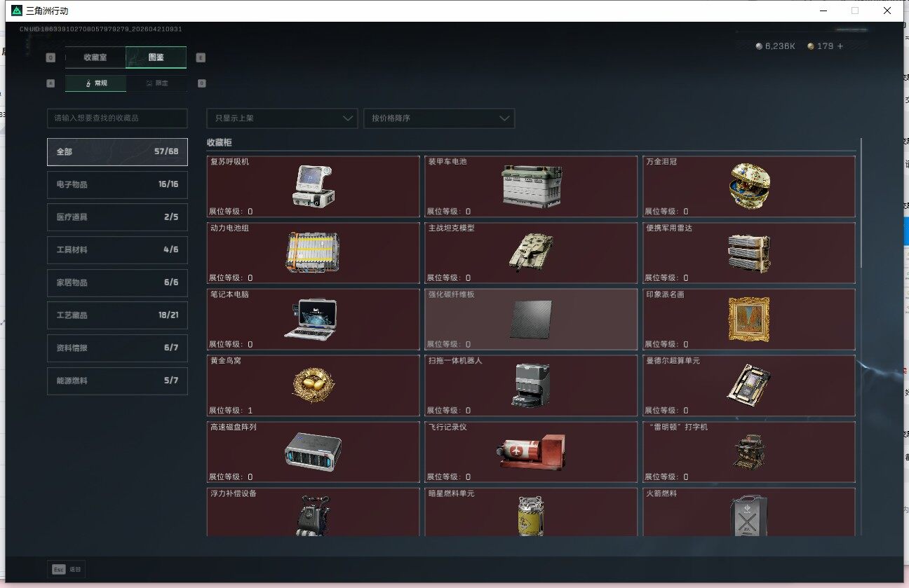The width and height of the screenshot is (909, 588).
Task: Click the 黄金鸟窝 golden nest icon
Action: 313,385
